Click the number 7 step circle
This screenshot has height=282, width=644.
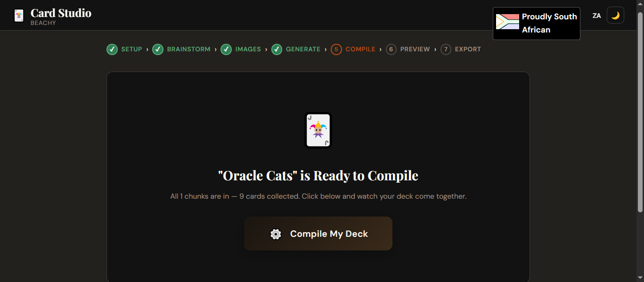point(446,49)
